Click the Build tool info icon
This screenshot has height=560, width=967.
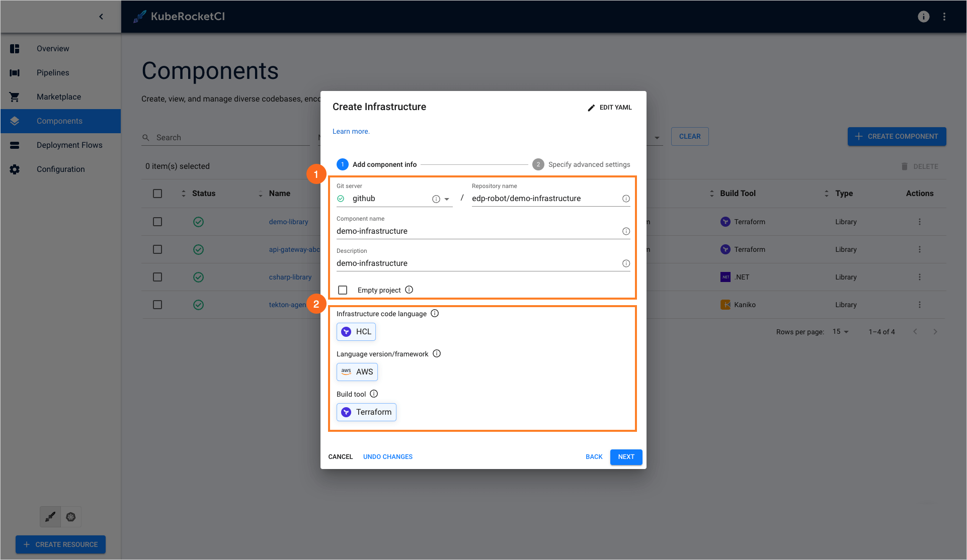(374, 394)
